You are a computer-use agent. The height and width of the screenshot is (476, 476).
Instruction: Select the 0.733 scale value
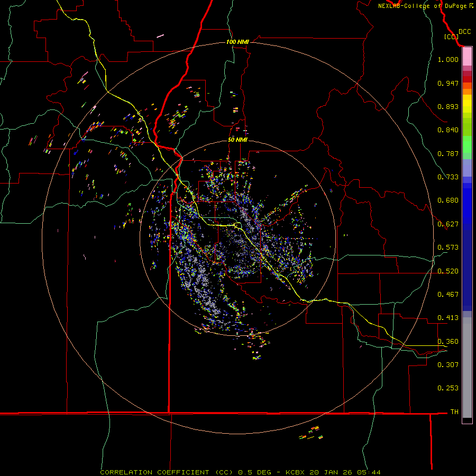(x=448, y=177)
